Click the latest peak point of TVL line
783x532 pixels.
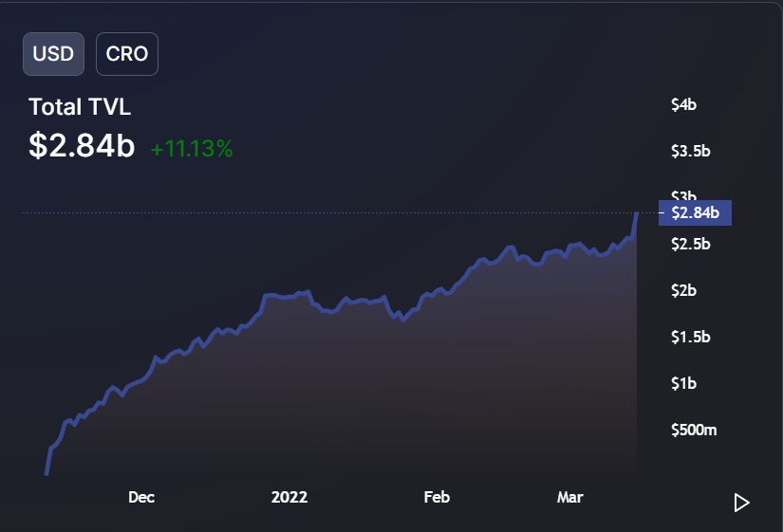pyautogui.click(x=637, y=213)
